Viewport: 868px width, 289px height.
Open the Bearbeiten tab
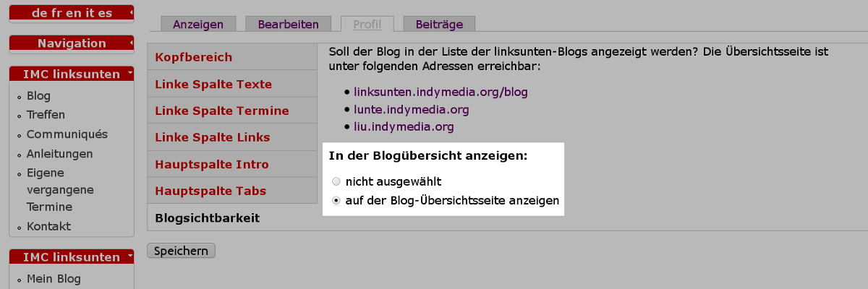288,25
